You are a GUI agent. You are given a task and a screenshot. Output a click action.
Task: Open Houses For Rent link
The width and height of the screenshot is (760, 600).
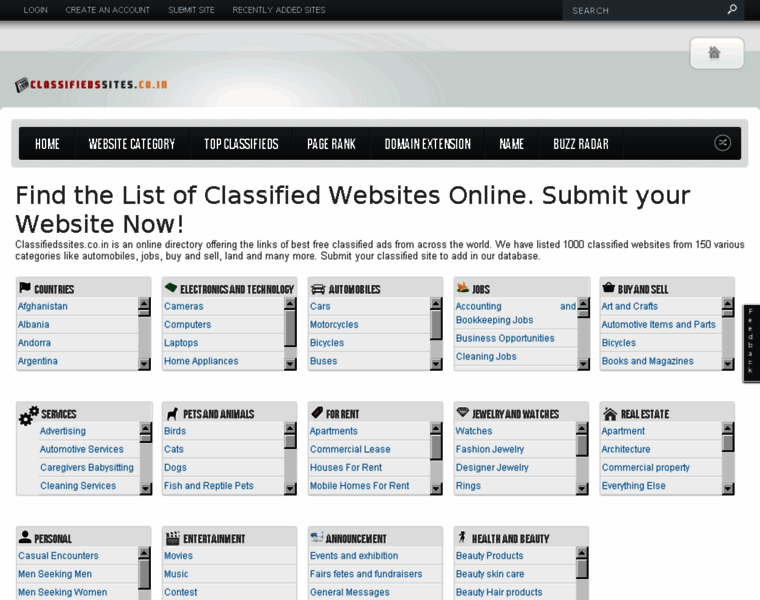pyautogui.click(x=346, y=468)
